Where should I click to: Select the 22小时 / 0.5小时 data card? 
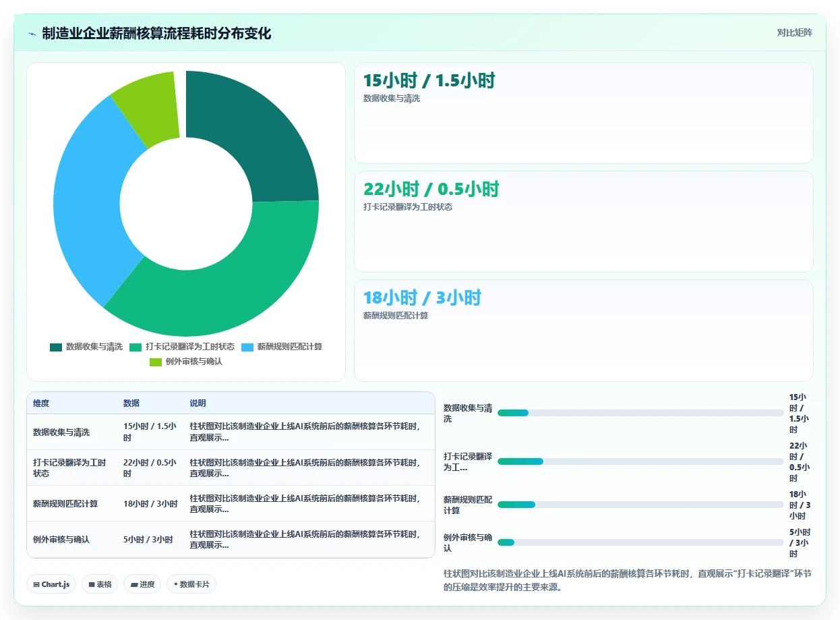(x=584, y=221)
